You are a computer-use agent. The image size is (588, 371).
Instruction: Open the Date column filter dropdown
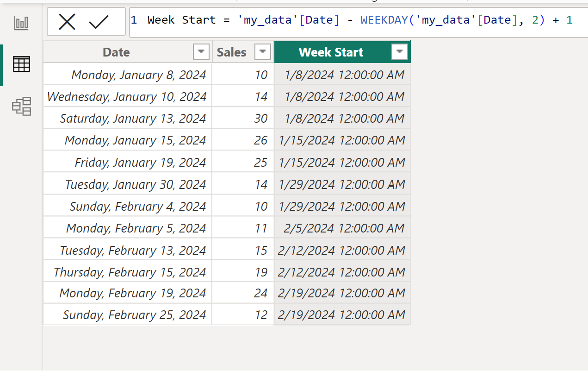click(201, 52)
